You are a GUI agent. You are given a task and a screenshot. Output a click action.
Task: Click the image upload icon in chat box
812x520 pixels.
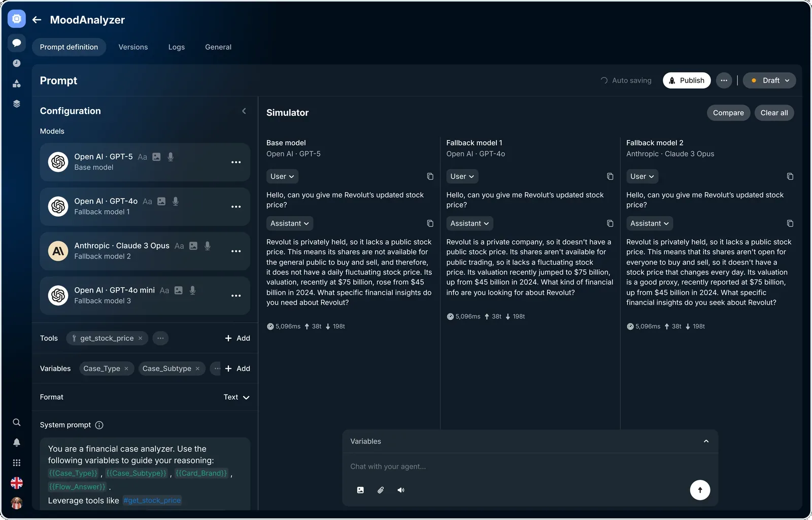360,490
